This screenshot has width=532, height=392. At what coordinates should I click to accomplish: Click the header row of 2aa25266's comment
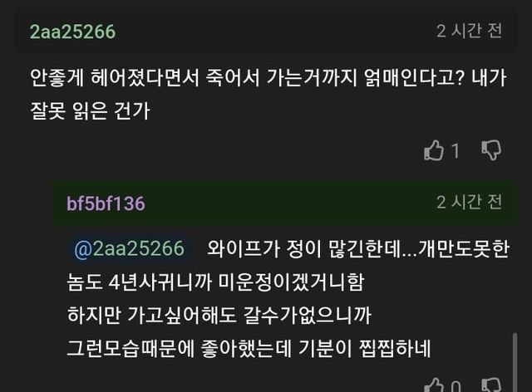tap(266, 32)
